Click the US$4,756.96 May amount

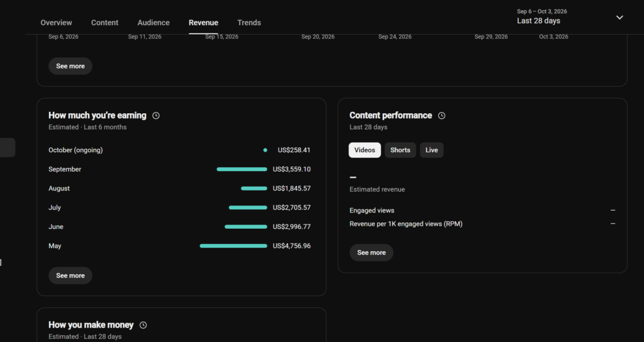click(x=292, y=246)
